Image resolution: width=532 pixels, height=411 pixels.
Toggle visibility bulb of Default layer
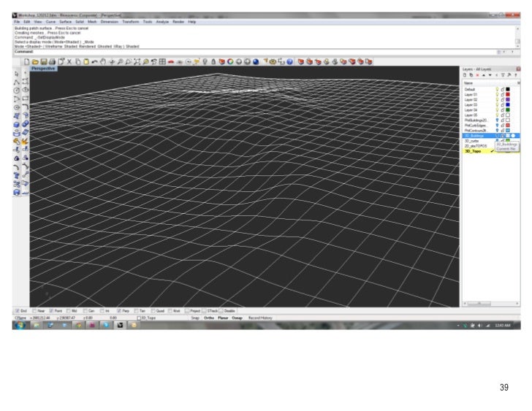(497, 89)
